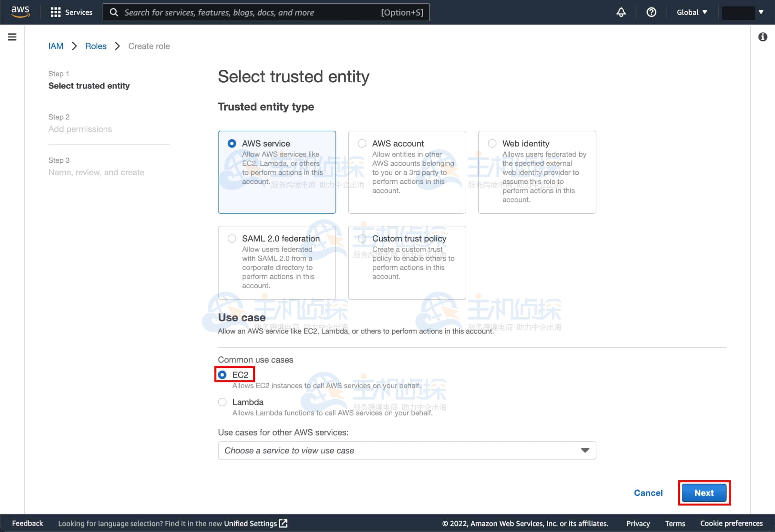775x532 pixels.
Task: Open Choose a service use case dropdown
Action: click(x=407, y=450)
